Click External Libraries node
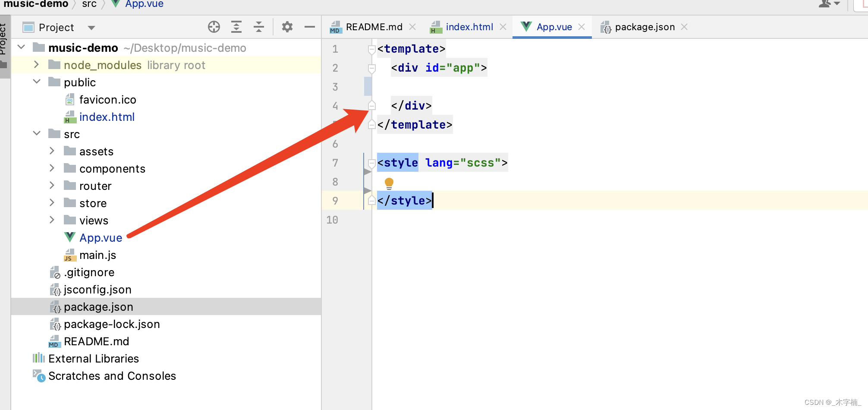Screen dimensions: 868x410 point(93,359)
